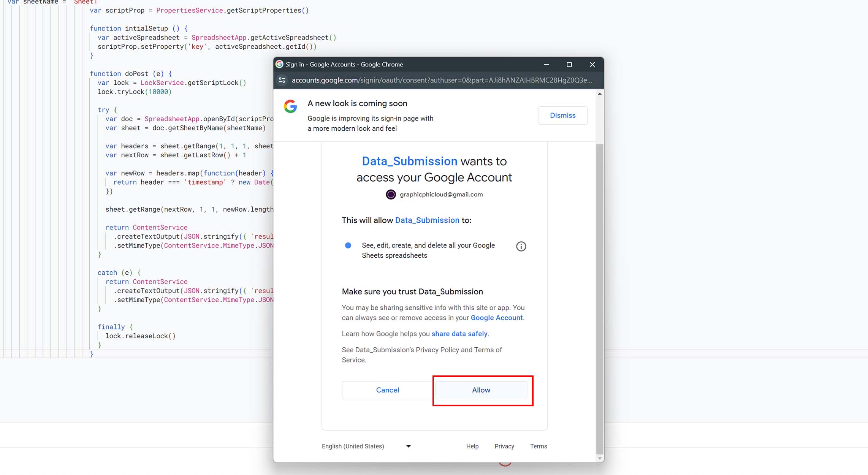868x475 pixels.
Task: Click the graphicpcloud account avatar
Action: (391, 195)
